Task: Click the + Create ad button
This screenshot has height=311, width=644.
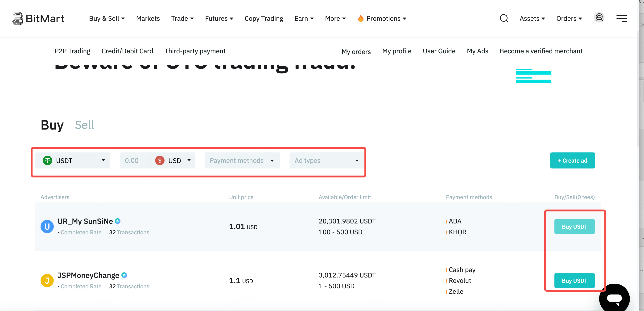Action: [x=572, y=160]
